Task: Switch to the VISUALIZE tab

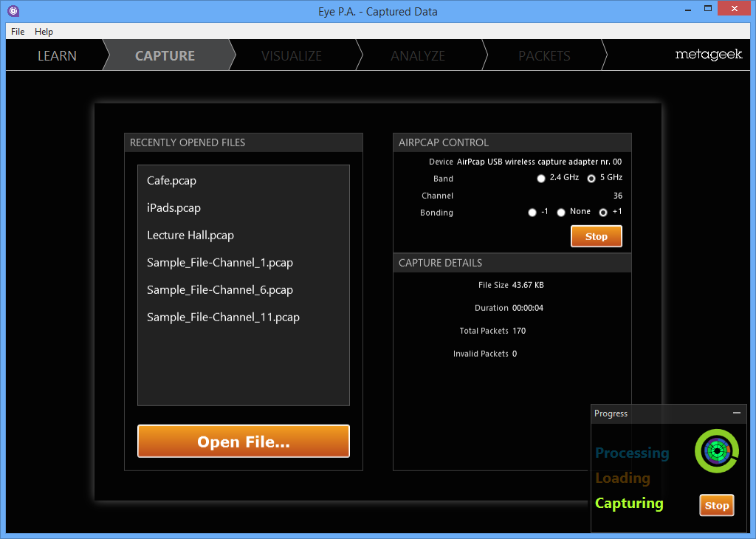Action: pos(292,55)
